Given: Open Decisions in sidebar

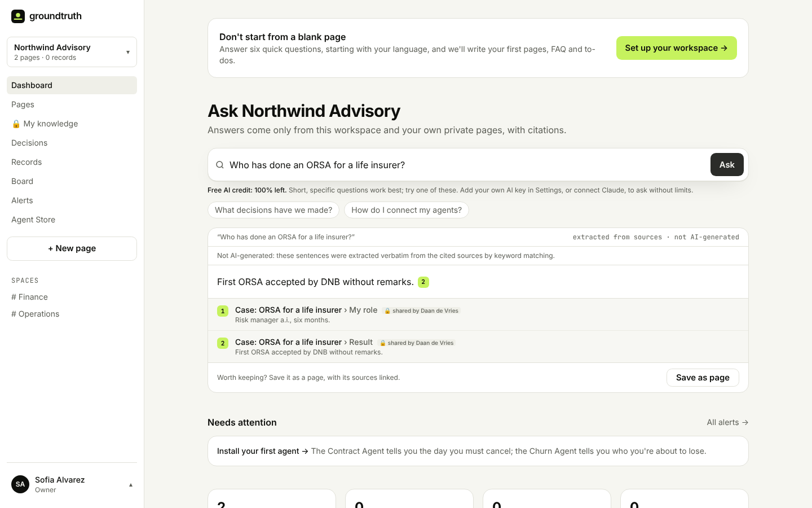Looking at the screenshot, I should click(72, 143).
